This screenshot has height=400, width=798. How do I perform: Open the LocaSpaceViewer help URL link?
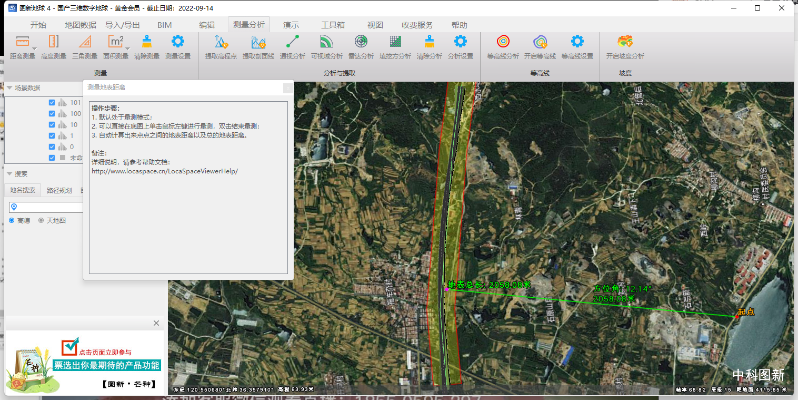click(x=164, y=171)
